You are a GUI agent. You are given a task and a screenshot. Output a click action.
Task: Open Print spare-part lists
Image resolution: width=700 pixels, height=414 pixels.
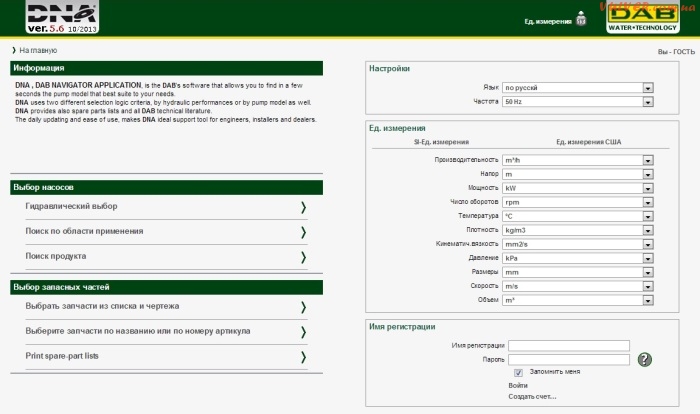tap(62, 356)
